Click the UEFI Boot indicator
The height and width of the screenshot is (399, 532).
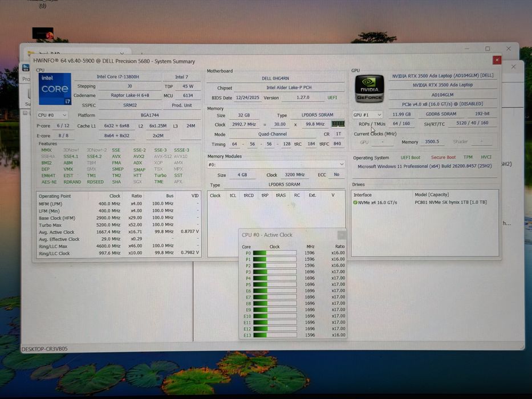pyautogui.click(x=410, y=157)
